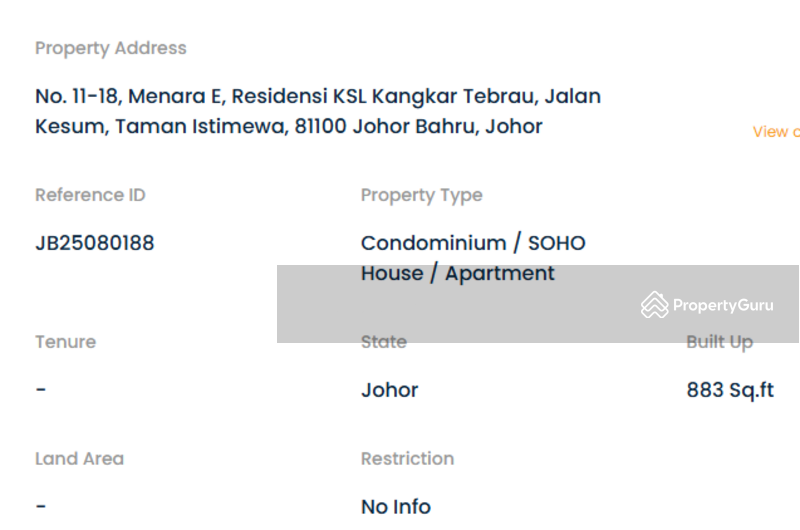Click the dash value under Tenure
Screen dimensions: 800x530
[x=41, y=389]
